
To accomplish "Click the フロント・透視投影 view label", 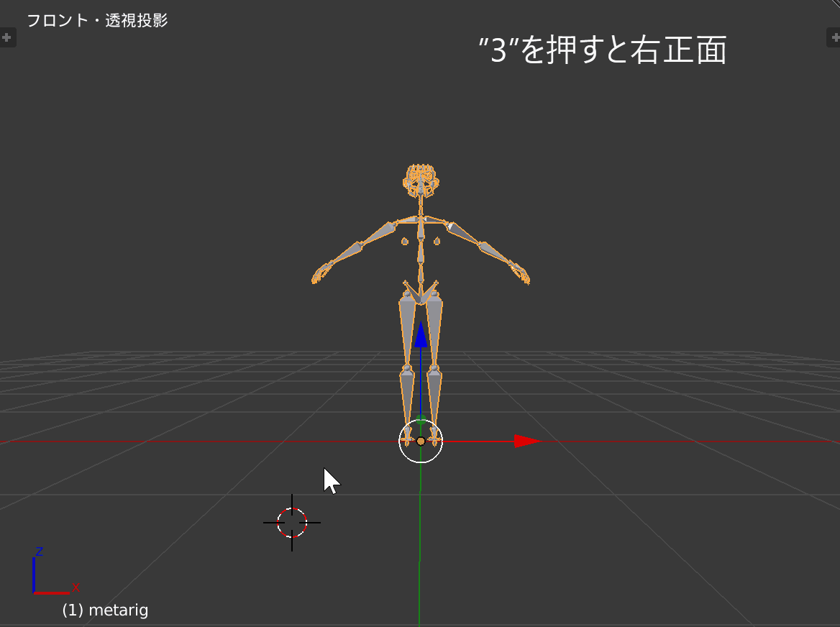I will point(97,22).
